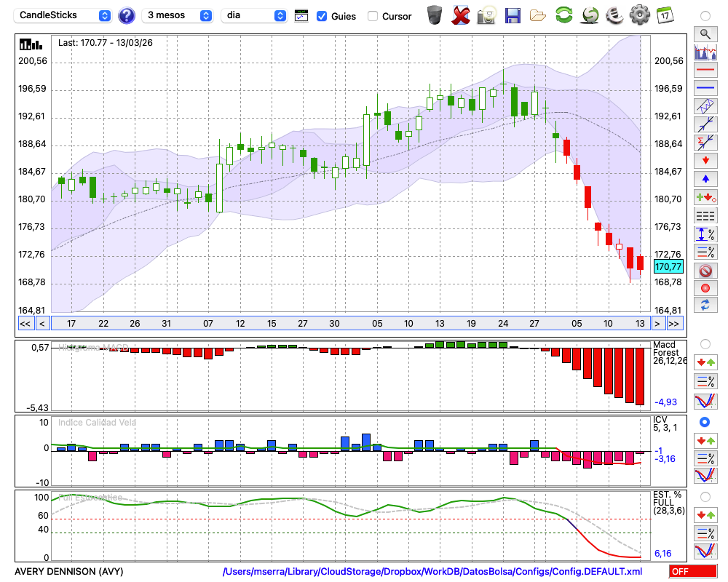Click the red record circle icon
This screenshot has height=582, width=728.
click(705, 288)
